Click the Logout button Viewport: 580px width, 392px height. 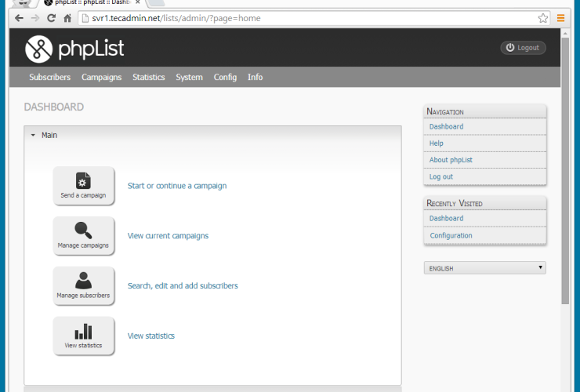[523, 48]
